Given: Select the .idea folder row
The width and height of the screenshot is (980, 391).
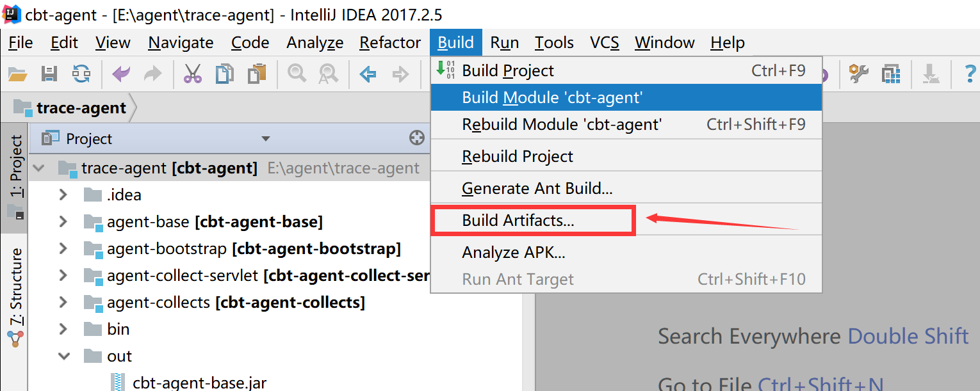Looking at the screenshot, I should [x=229, y=195].
